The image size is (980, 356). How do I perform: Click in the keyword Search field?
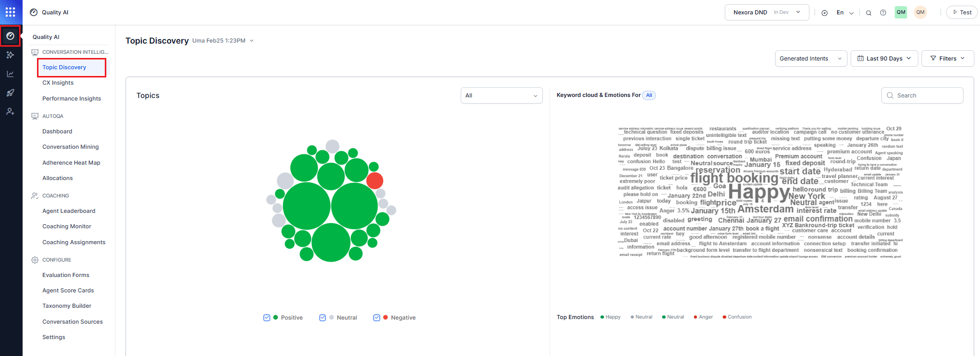pos(922,95)
